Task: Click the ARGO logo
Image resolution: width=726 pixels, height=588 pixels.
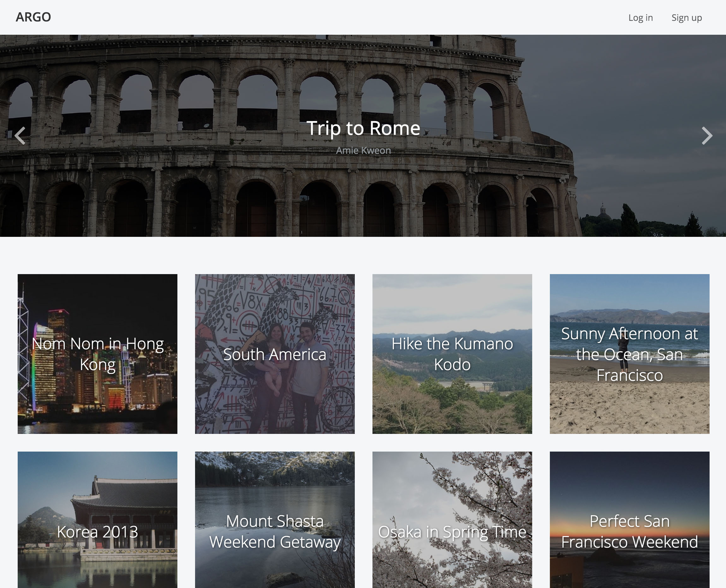Action: point(33,17)
